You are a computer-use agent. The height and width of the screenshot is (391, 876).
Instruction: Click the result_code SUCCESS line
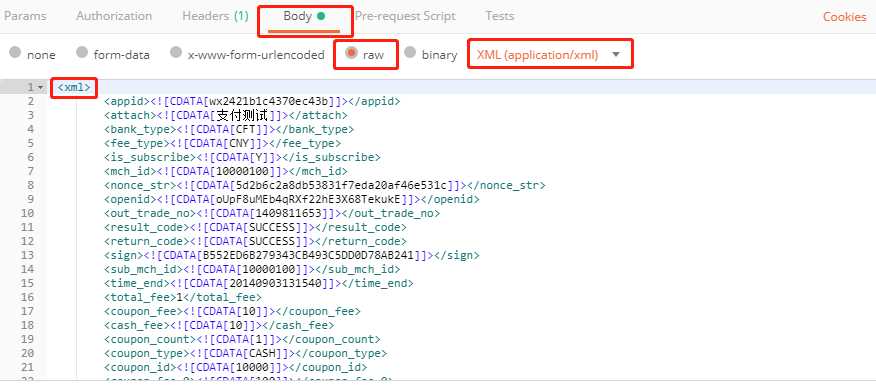click(x=255, y=227)
